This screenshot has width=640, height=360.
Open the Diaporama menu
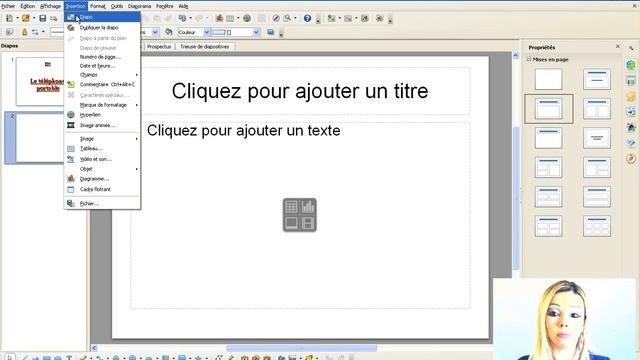[x=139, y=6]
